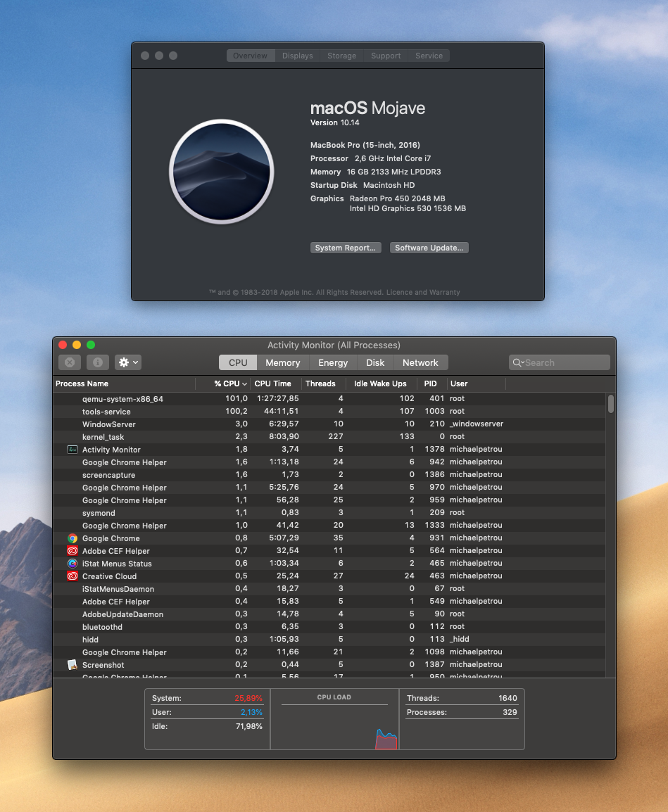Select the tools-service process row
Viewport: 668px width, 812px height.
(329, 411)
